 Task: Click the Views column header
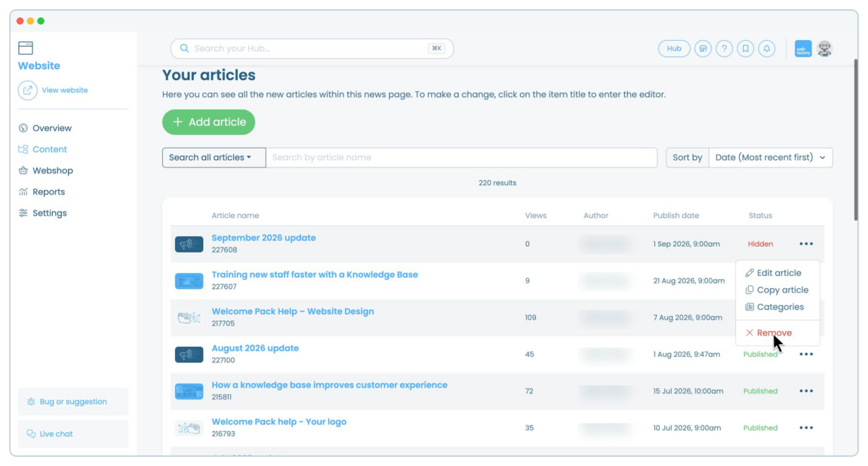pos(535,216)
